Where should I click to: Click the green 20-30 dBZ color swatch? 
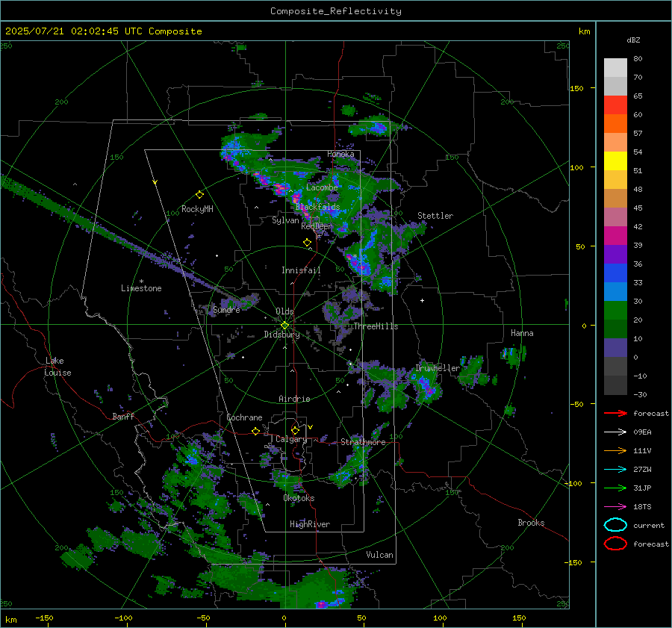point(615,311)
